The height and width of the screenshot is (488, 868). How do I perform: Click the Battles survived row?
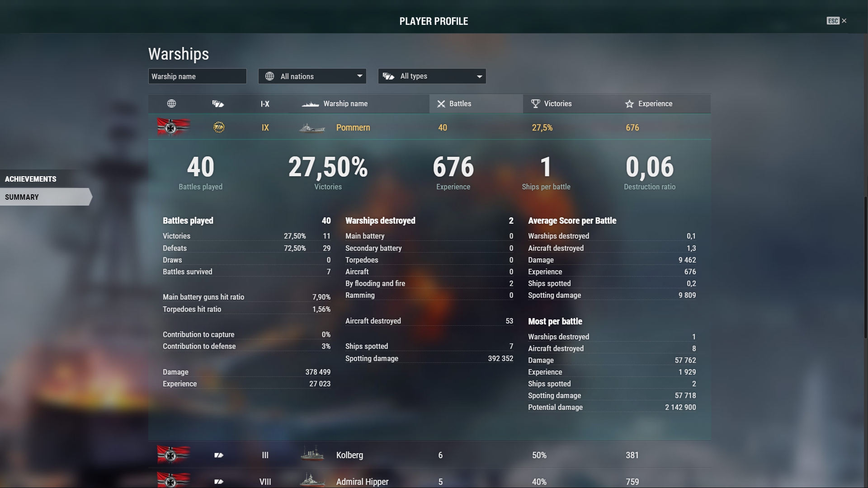point(246,272)
